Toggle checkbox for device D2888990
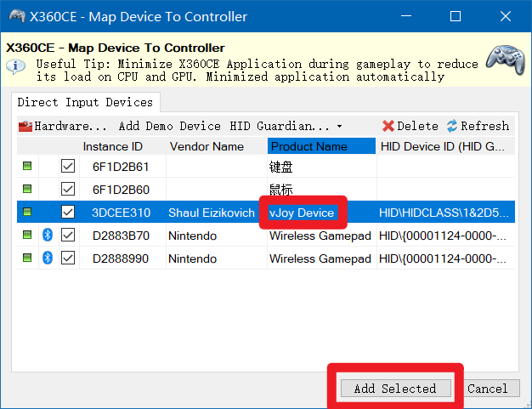 coord(68,258)
